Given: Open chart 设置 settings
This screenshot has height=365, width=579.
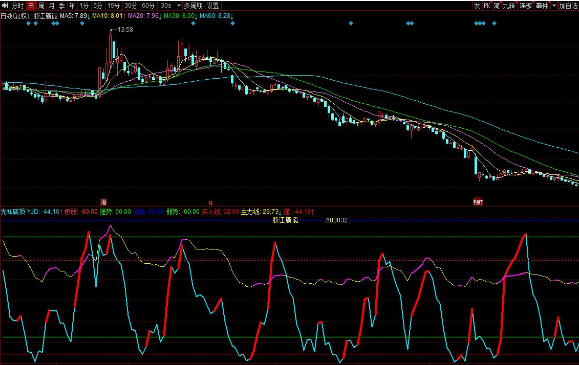Looking at the screenshot, I should click(213, 6).
